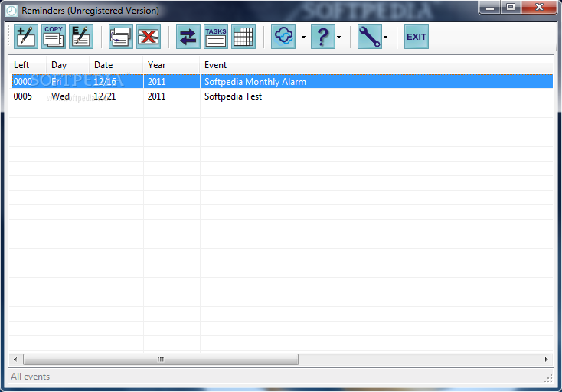Click 2011 in Softpedia Test row
Screen dimensions: 562x392
[157, 96]
